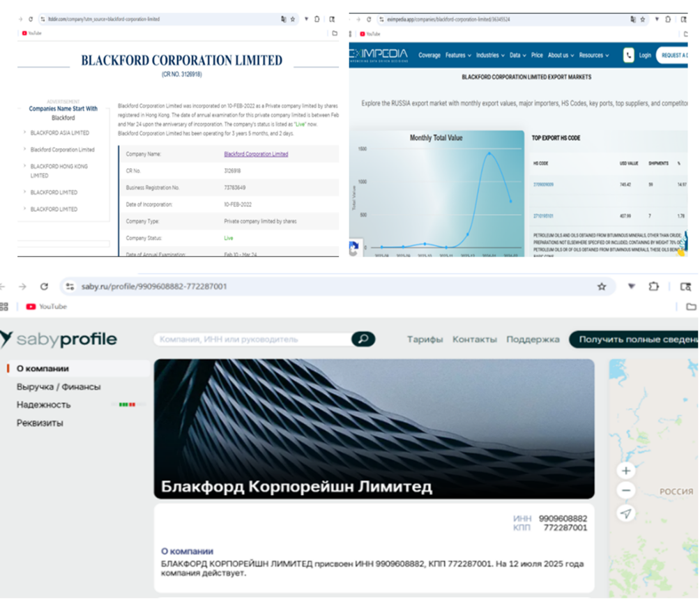Switch to the Выручка / Финансы section
Screen dimensions: 700x599
pos(59,386)
